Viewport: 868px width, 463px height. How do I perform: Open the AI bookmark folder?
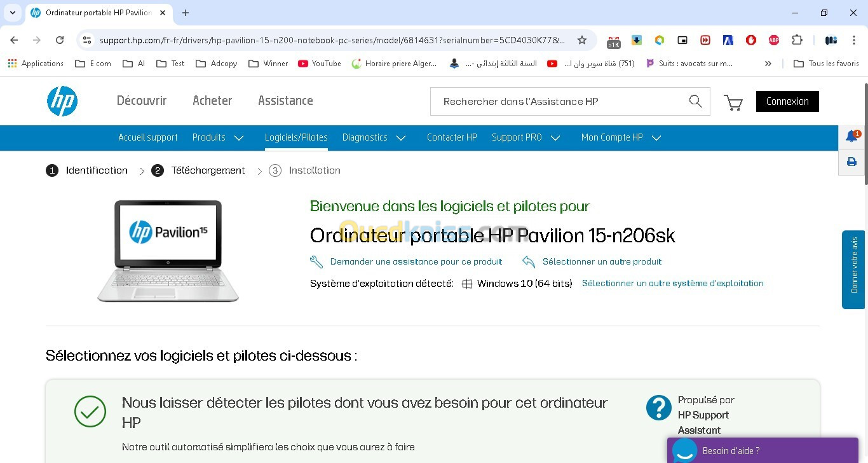pyautogui.click(x=134, y=64)
